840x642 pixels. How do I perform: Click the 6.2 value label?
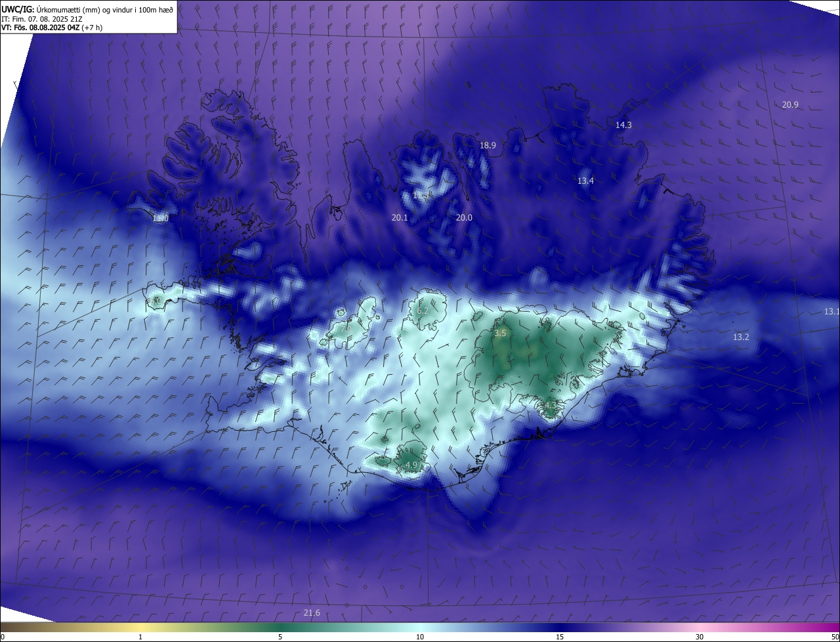[x=423, y=310]
